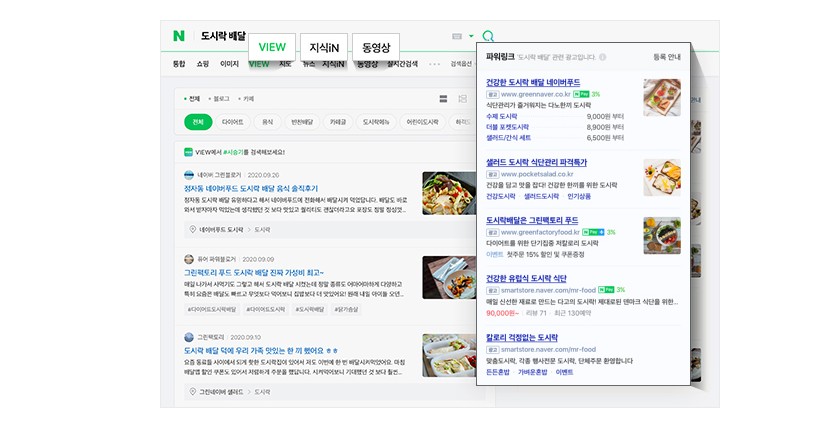Select the 다이어트 category chip
The width and height of the screenshot is (827, 424).
click(233, 122)
